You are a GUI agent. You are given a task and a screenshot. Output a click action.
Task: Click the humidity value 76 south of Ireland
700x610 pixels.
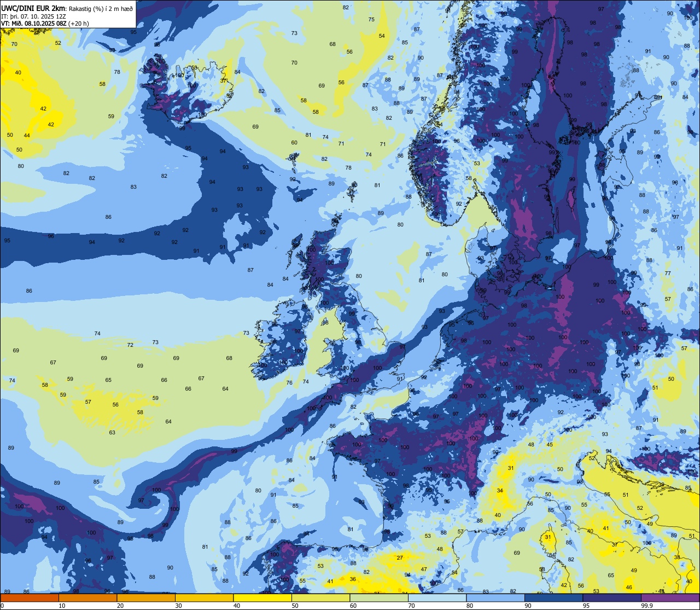coord(289,382)
